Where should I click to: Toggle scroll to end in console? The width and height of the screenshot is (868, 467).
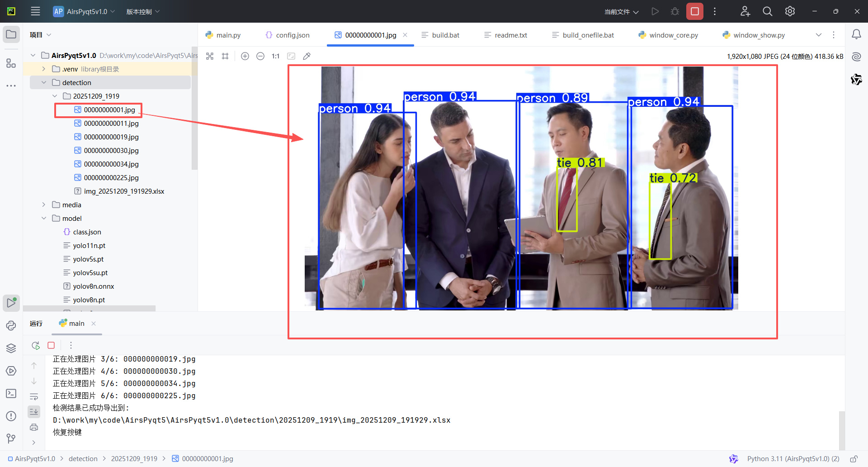pos(34,412)
